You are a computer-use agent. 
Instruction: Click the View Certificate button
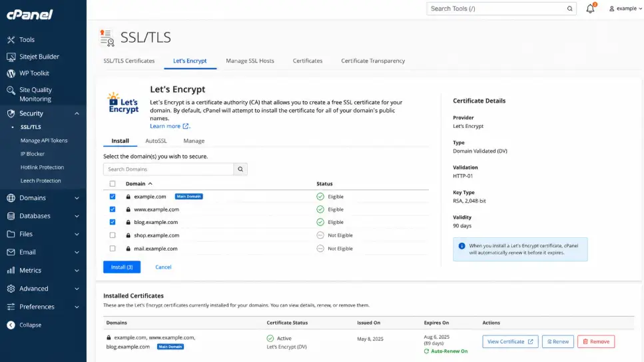510,341
